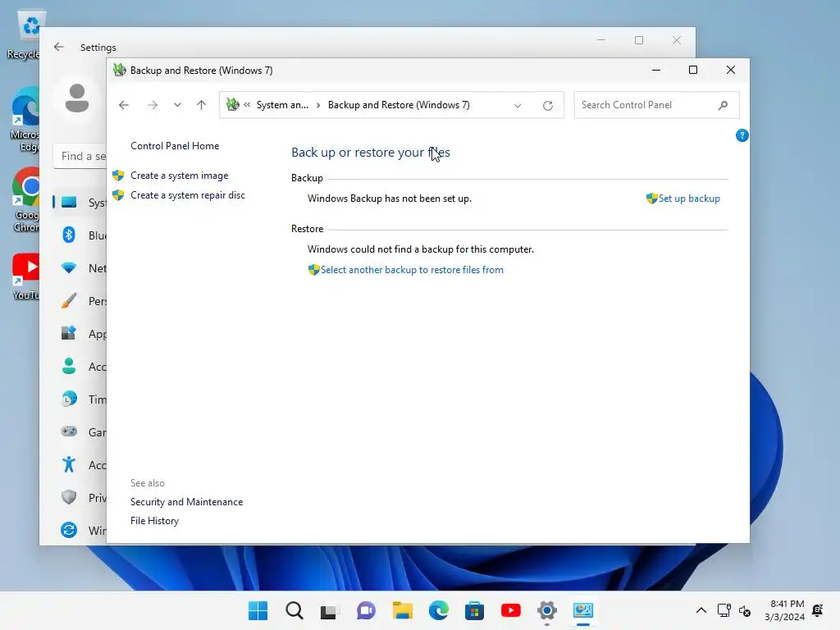
Task: Select Accounts person icon in Settings
Action: click(x=69, y=367)
